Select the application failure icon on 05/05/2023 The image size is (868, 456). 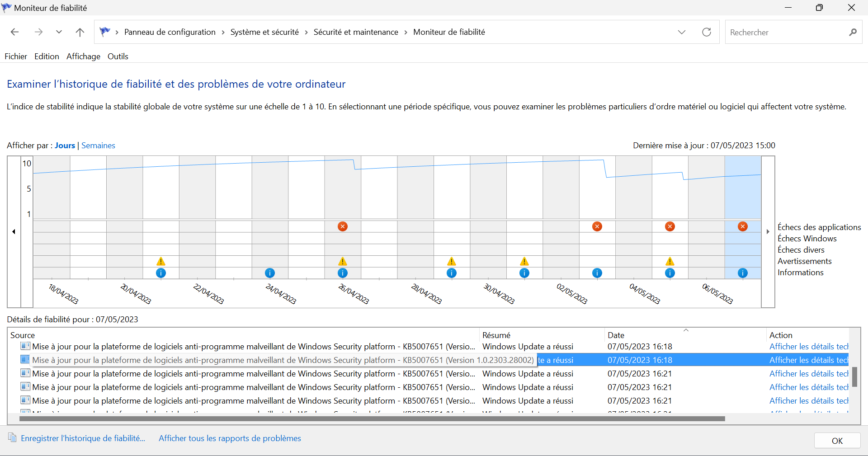pos(670,226)
